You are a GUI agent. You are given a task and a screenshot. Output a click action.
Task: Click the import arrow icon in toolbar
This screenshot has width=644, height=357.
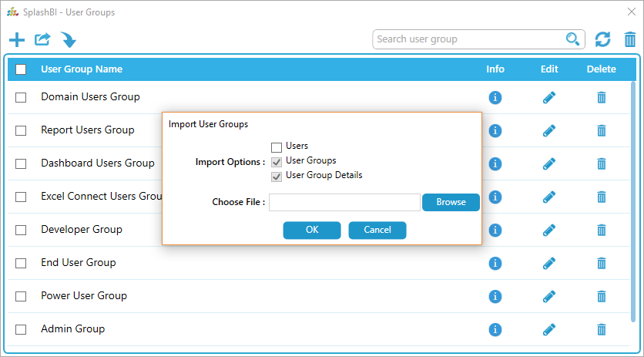coord(69,40)
